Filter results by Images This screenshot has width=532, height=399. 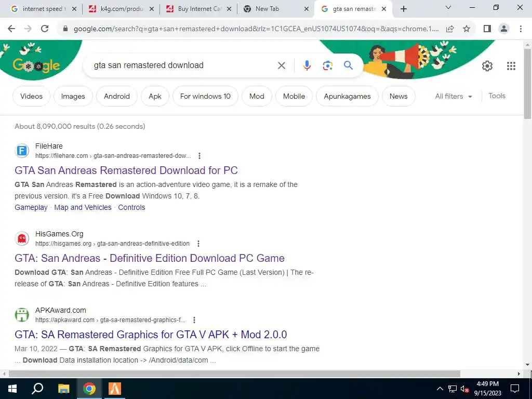click(x=73, y=96)
